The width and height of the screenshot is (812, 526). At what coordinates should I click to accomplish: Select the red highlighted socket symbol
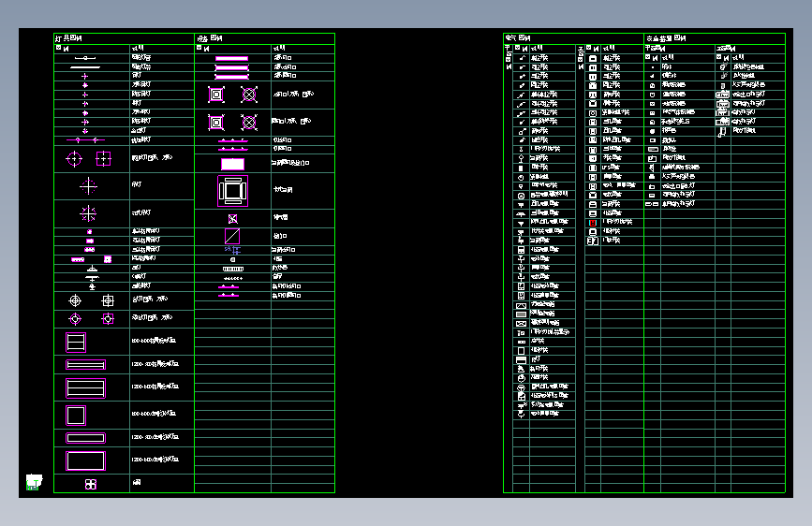pyautogui.click(x=593, y=223)
